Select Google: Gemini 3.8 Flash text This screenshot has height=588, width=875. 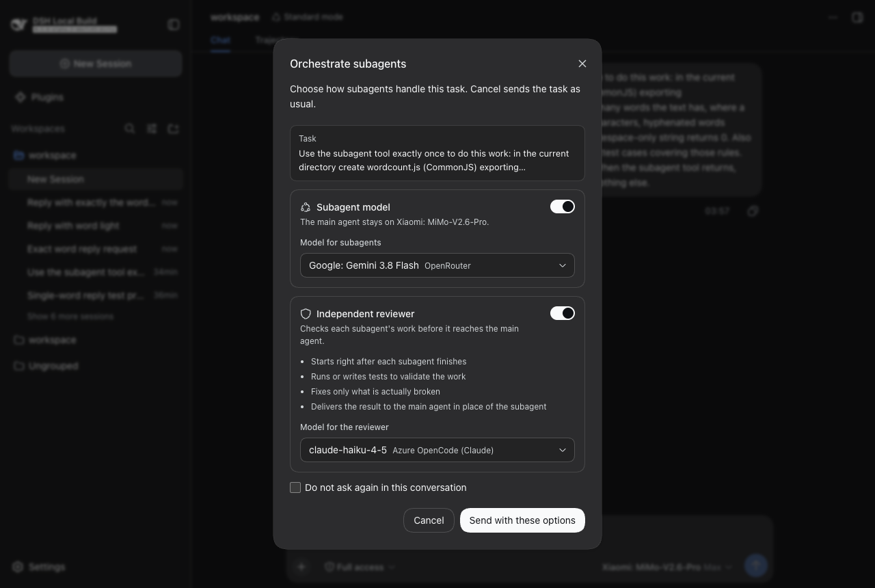(x=364, y=265)
